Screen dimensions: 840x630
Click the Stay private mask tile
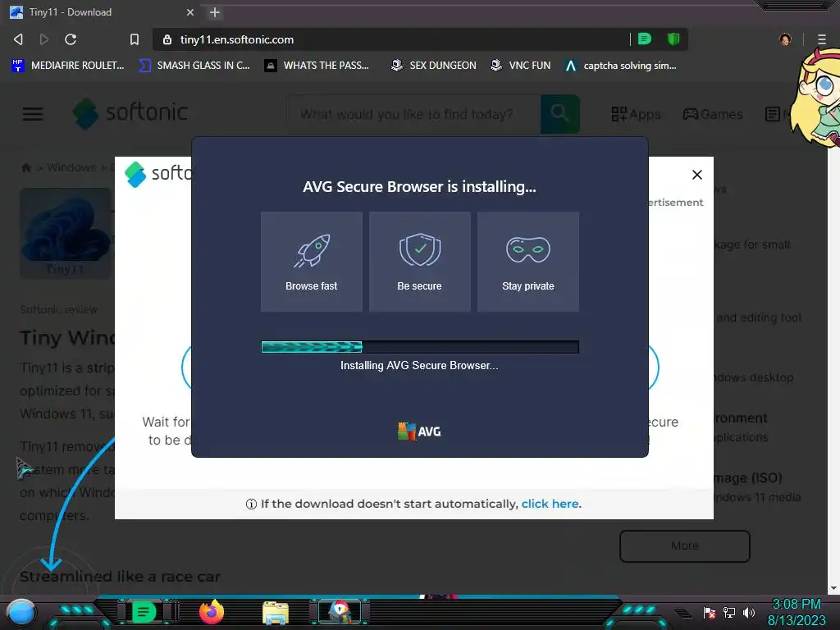527,262
